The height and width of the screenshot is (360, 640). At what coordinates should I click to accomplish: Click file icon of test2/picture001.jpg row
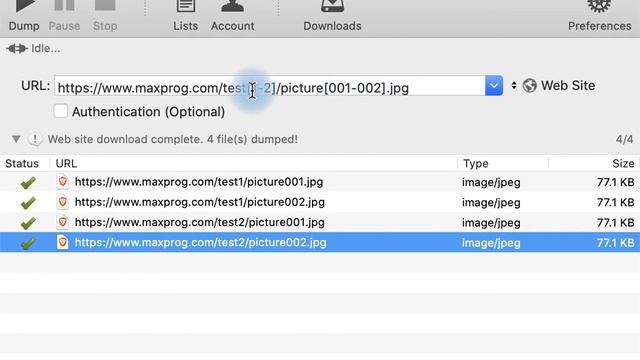pos(62,222)
